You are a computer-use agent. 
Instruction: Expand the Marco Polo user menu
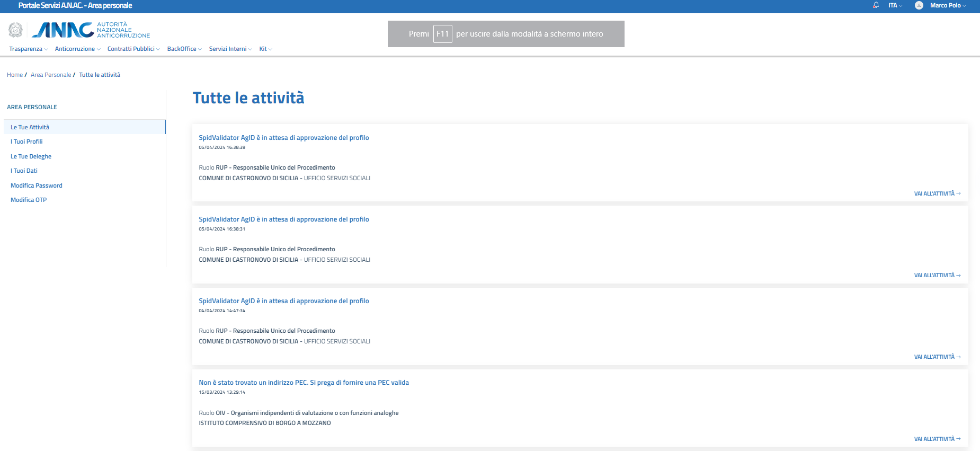tap(948, 5)
